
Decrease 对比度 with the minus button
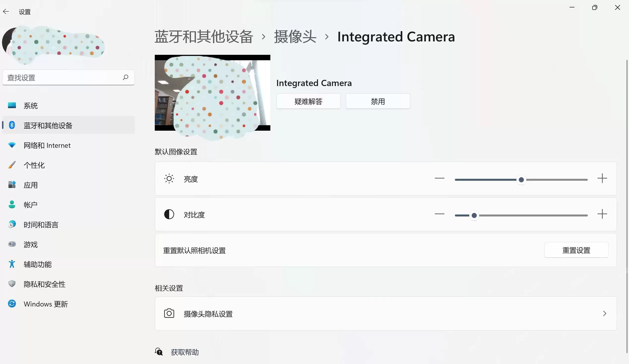pyautogui.click(x=439, y=214)
